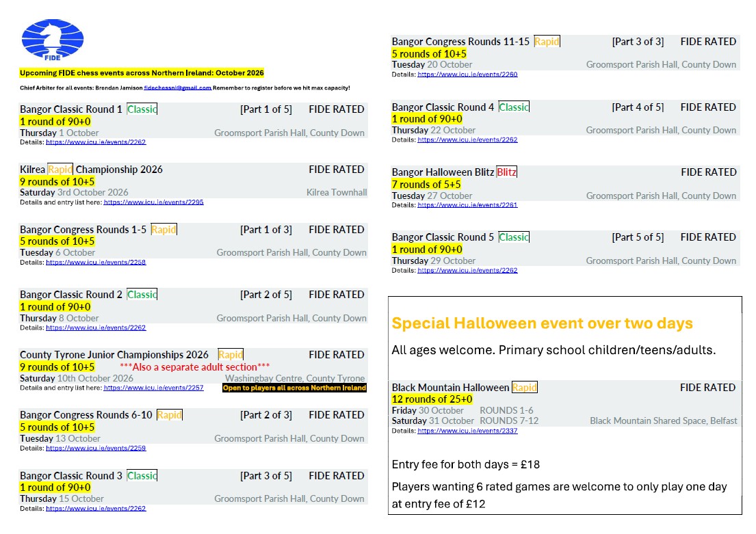Open details link under Bangor Classic Round 1
The image size is (756, 534).
(x=96, y=142)
